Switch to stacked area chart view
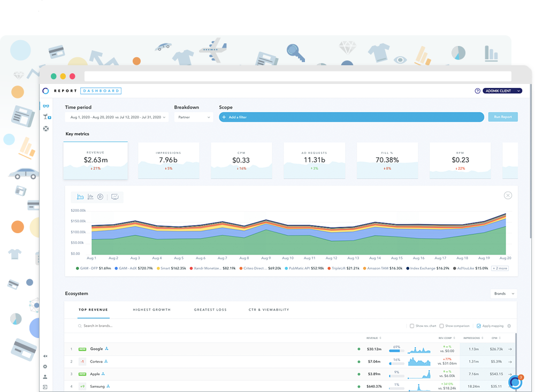This screenshot has height=392, width=535. click(80, 197)
